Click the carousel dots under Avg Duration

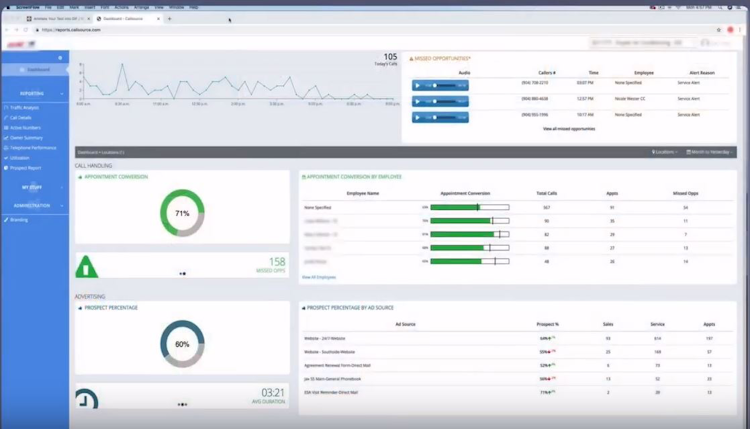click(x=182, y=405)
